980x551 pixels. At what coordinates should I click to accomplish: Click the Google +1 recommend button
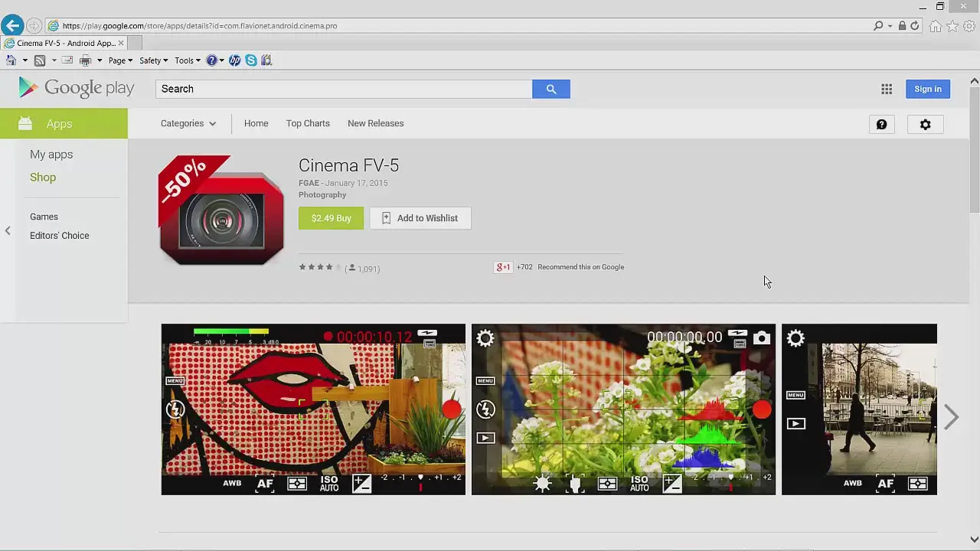(503, 267)
